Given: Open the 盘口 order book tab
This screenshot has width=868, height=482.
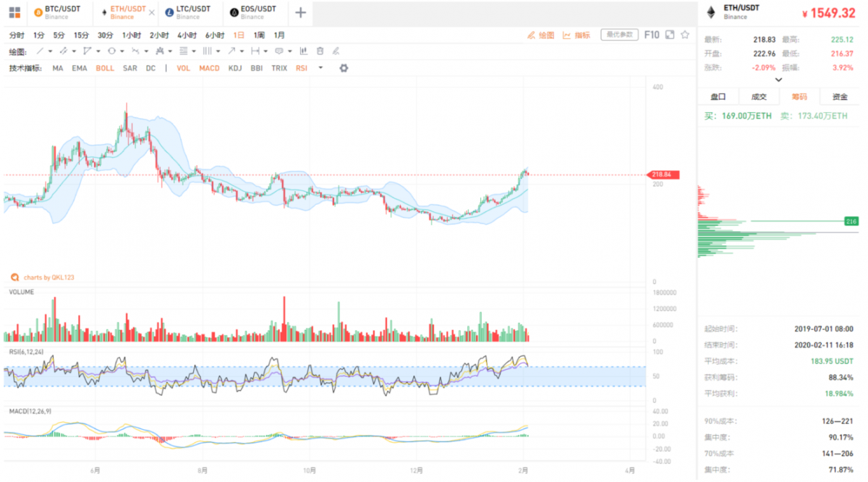Looking at the screenshot, I should (718, 96).
